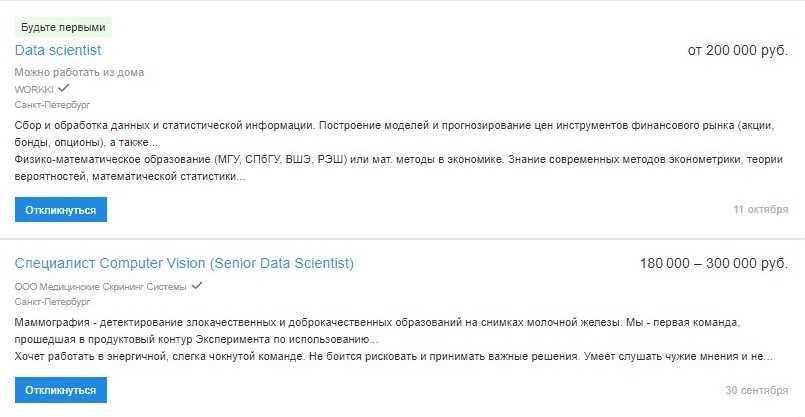Open the Специалист Computer Vision vacancy link
The height and width of the screenshot is (417, 805).
184,264
